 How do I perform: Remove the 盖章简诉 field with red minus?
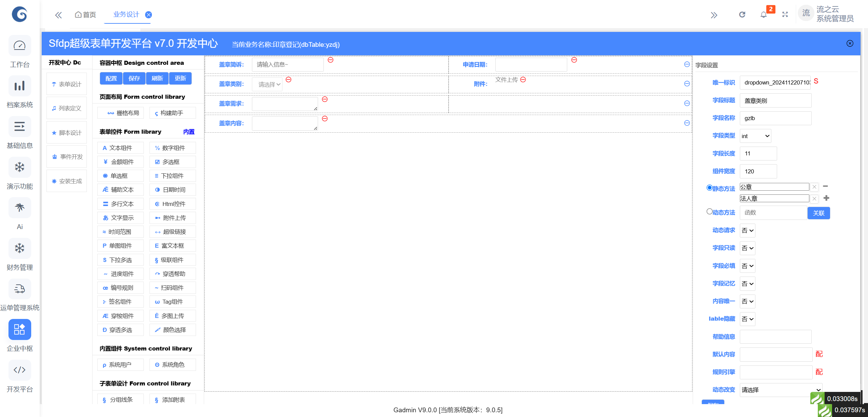[331, 60]
